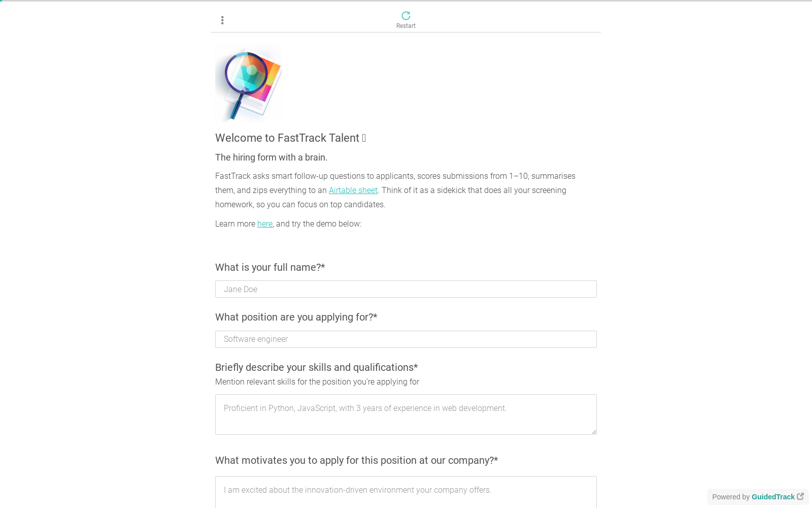Open the GuidedTrack link

[x=773, y=497]
